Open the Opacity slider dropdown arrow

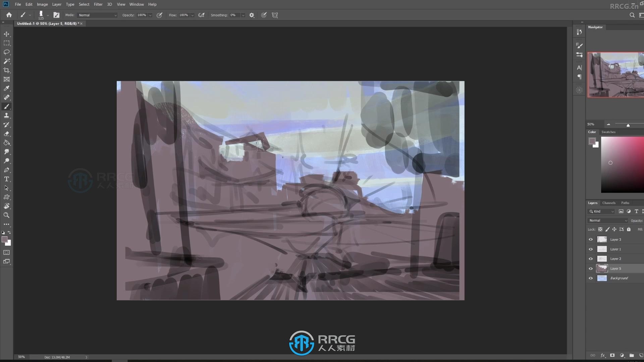pyautogui.click(x=150, y=15)
